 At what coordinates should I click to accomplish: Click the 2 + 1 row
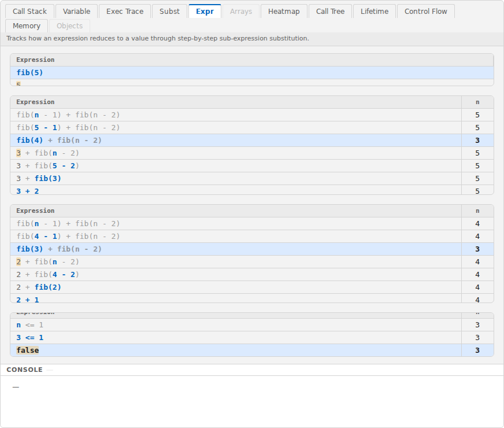(251, 298)
